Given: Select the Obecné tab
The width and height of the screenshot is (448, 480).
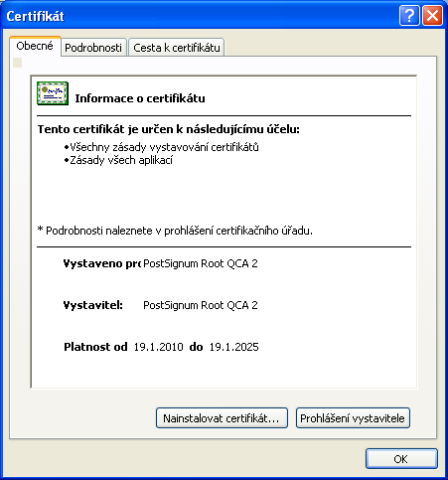Looking at the screenshot, I should coord(35,46).
